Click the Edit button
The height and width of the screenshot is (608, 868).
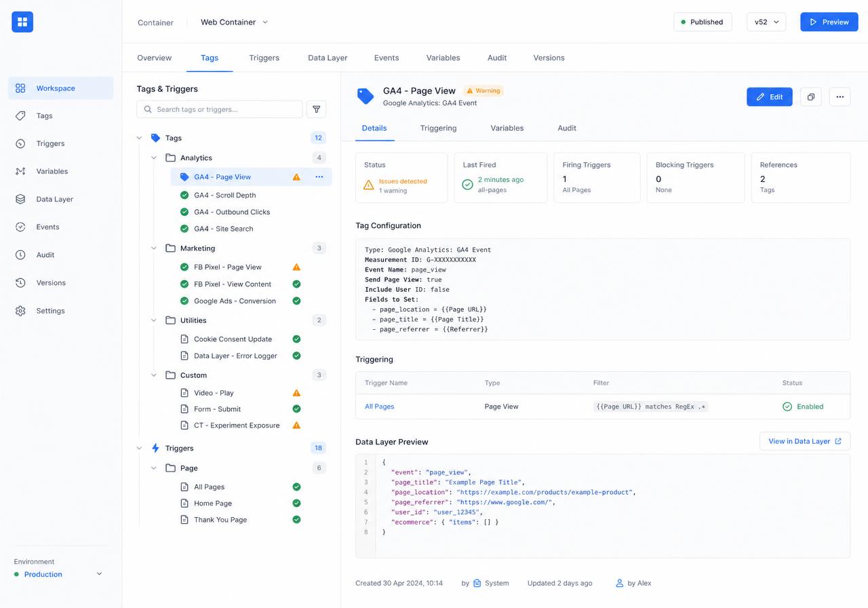770,97
